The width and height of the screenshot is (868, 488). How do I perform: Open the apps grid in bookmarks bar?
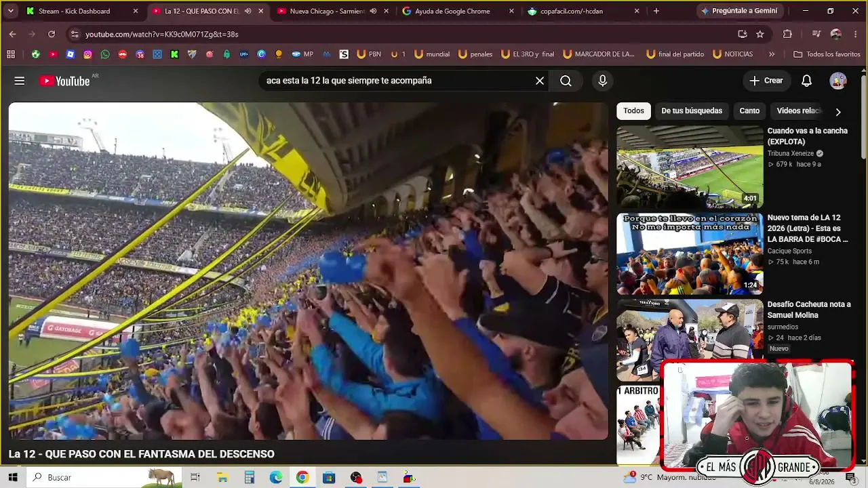coord(11,54)
